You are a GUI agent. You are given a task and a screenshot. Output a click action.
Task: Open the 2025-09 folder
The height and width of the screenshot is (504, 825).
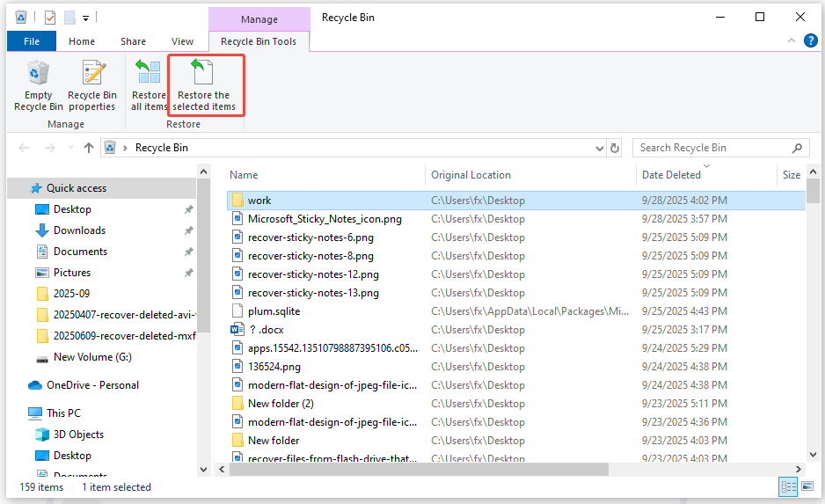click(71, 294)
